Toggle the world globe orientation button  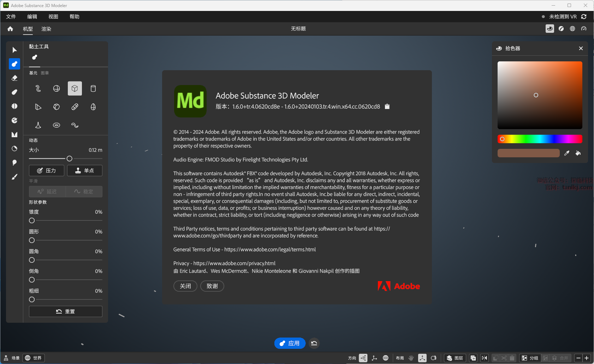point(386,358)
